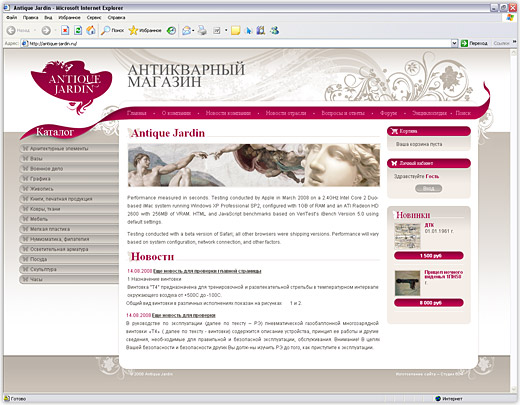Open the Mail envelope icon
520x405 pixels.
186,30
